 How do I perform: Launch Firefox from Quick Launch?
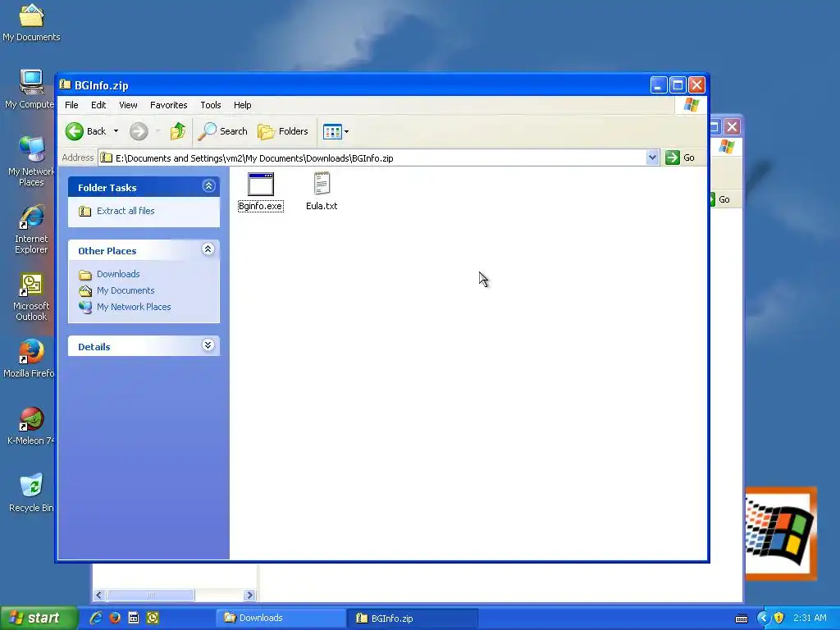click(115, 618)
